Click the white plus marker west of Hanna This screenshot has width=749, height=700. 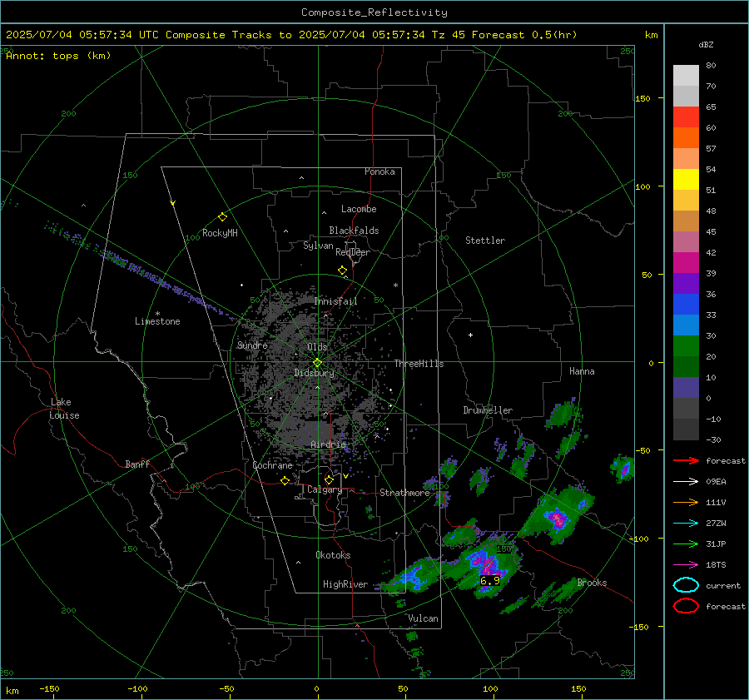click(470, 335)
